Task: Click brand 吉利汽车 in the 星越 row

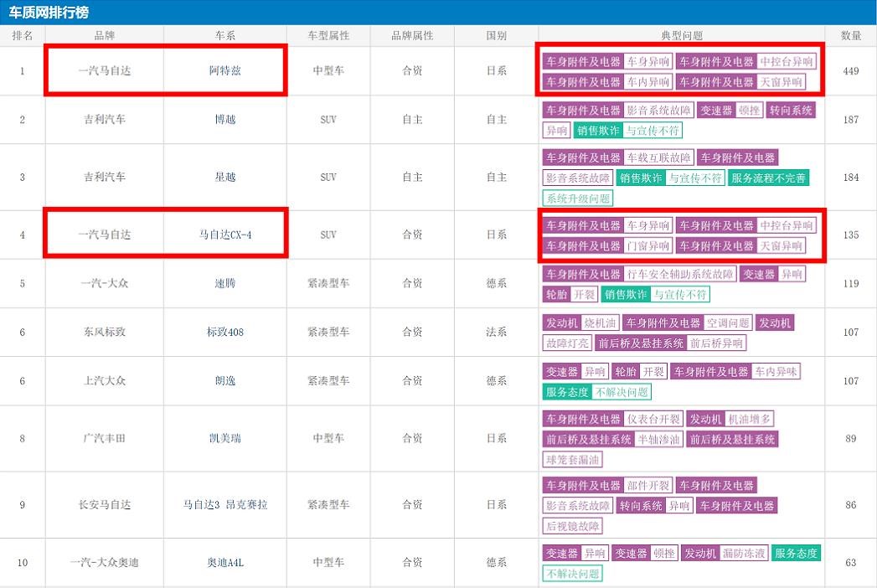Action: pos(105,177)
